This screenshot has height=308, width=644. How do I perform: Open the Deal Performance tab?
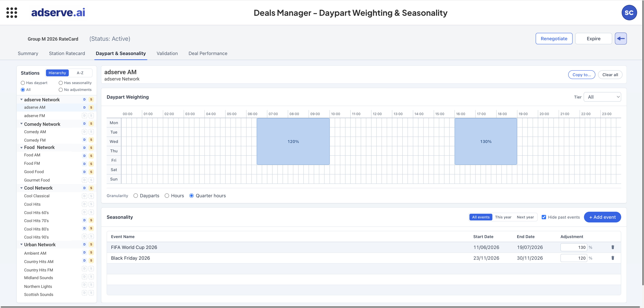click(208, 53)
